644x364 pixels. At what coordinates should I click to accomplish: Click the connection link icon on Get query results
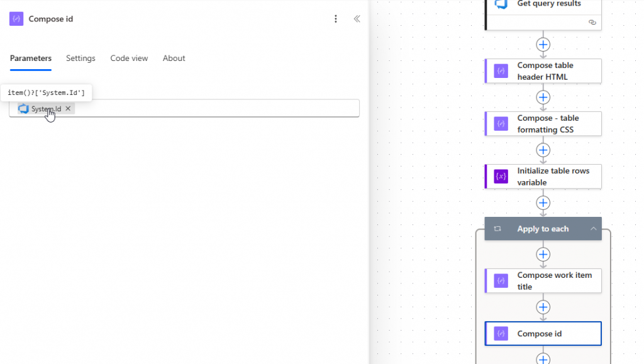(592, 22)
